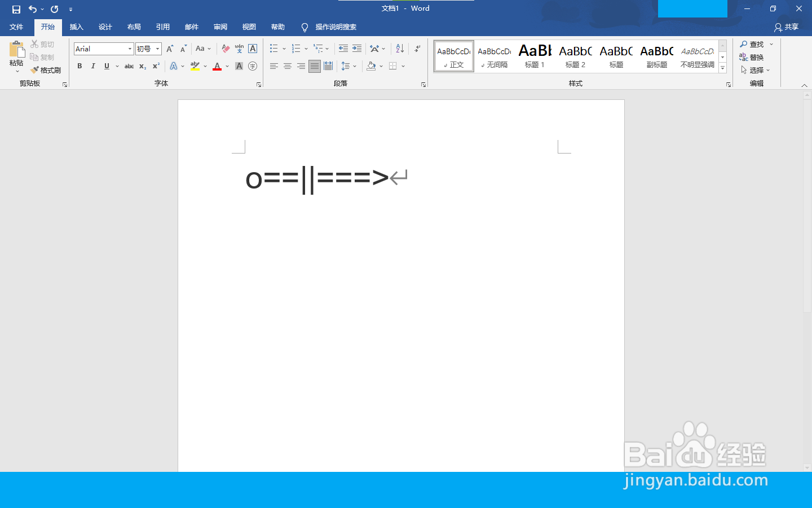This screenshot has height=508, width=812.
Task: Insert enclosed character icon
Action: (253, 66)
